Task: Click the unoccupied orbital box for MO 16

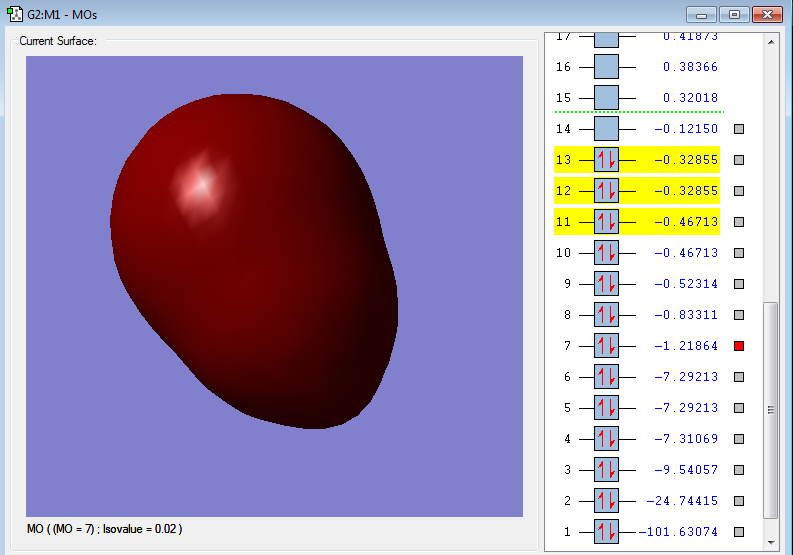Action: (x=606, y=67)
